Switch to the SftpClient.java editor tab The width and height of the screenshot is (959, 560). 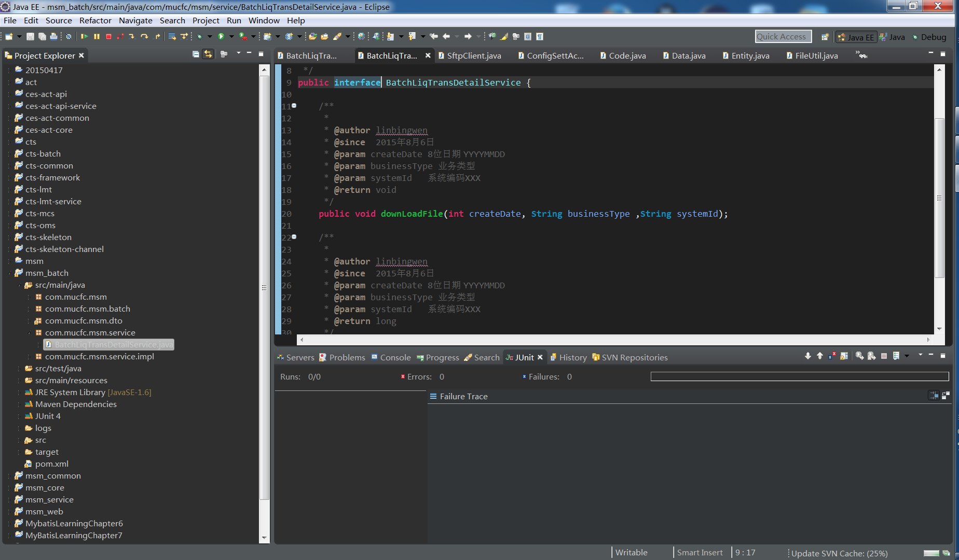[470, 55]
